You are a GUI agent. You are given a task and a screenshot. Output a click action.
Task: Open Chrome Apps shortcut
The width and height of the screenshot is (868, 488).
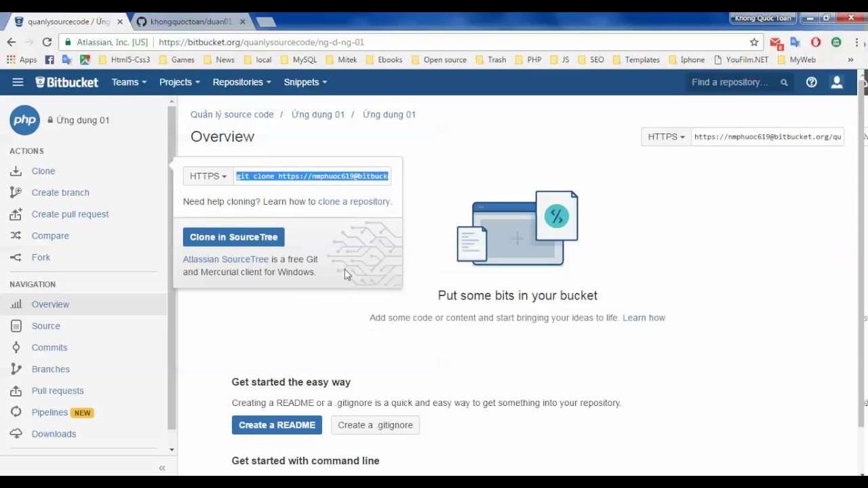[x=21, y=60]
